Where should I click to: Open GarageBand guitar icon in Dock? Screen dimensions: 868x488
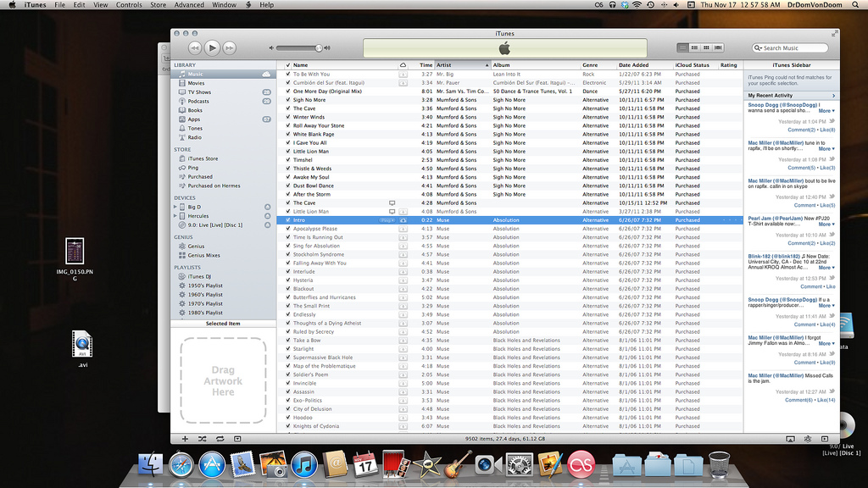click(457, 464)
